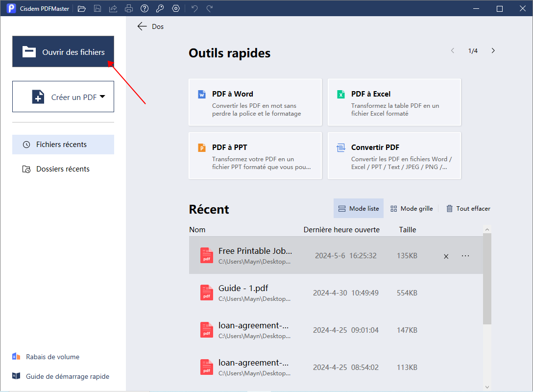The image size is (533, 392).
Task: Click the recent list scrollbar thumb
Action: (487, 279)
